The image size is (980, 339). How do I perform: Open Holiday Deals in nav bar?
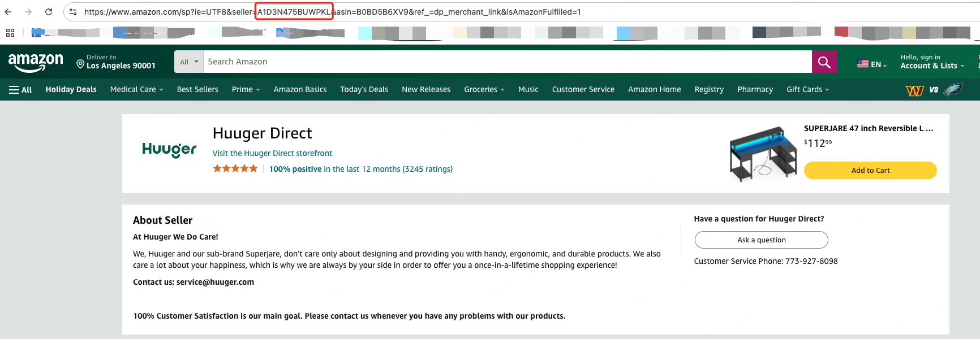click(x=71, y=89)
